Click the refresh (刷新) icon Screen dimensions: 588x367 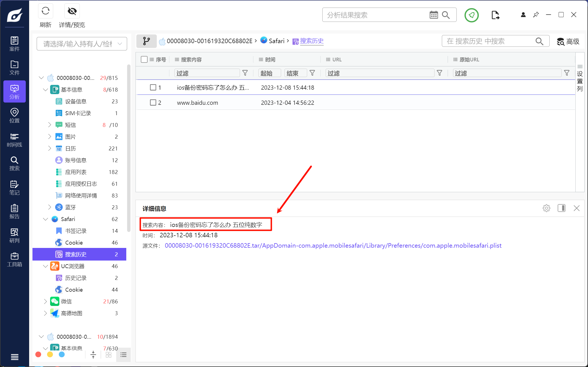(x=45, y=11)
